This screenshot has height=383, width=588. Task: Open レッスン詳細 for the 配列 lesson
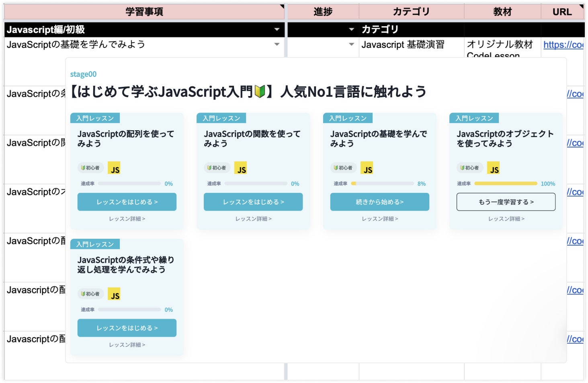(127, 219)
